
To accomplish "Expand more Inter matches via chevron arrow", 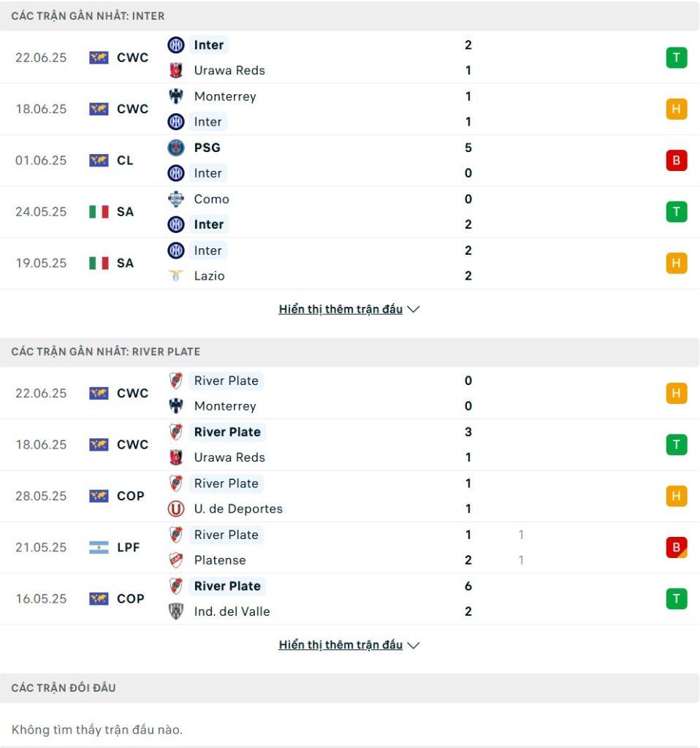I will [x=414, y=309].
